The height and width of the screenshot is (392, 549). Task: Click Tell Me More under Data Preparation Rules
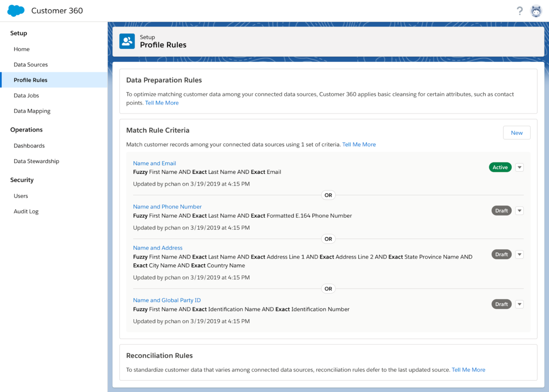coord(162,103)
